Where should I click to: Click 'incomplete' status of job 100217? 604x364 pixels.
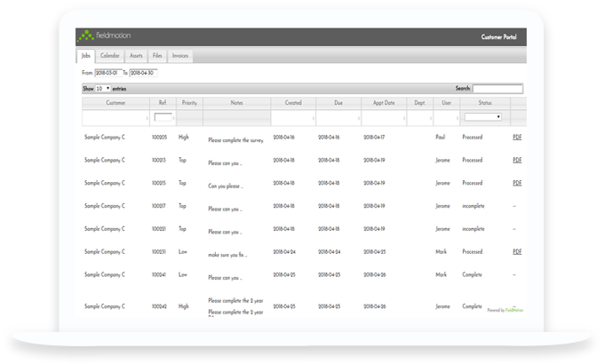[473, 206]
